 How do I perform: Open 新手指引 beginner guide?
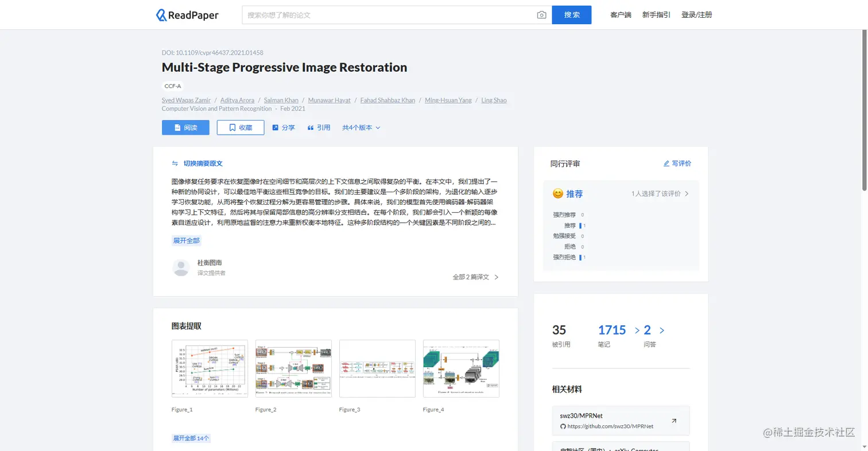click(656, 15)
